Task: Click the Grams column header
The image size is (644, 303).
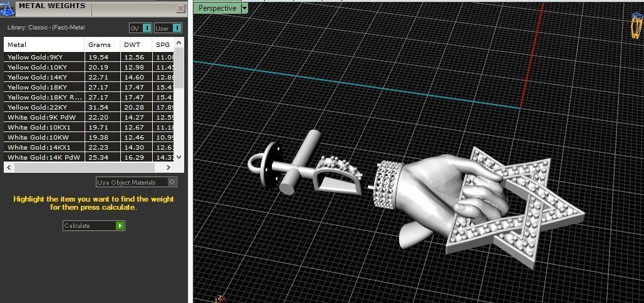Action: [x=103, y=44]
